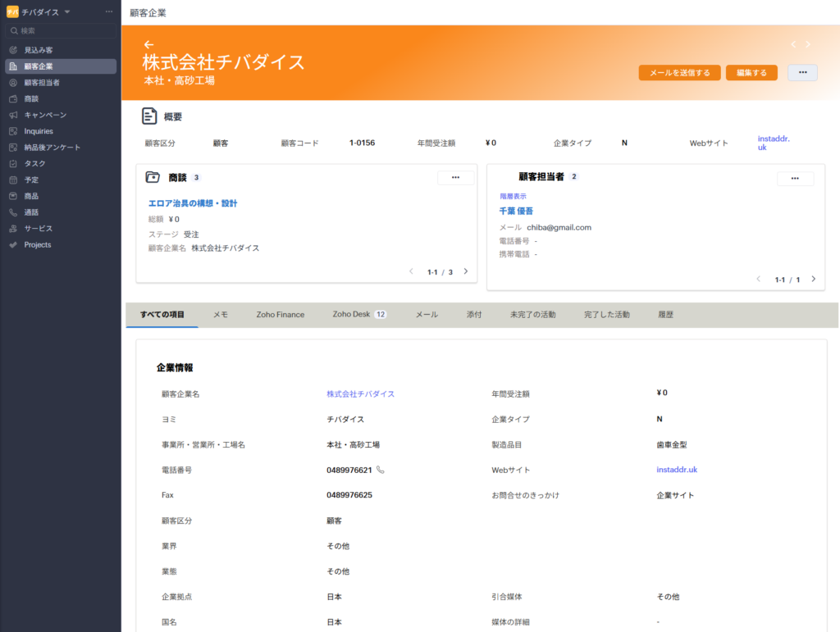Open 通話 phone icon in sidebar

click(x=13, y=212)
